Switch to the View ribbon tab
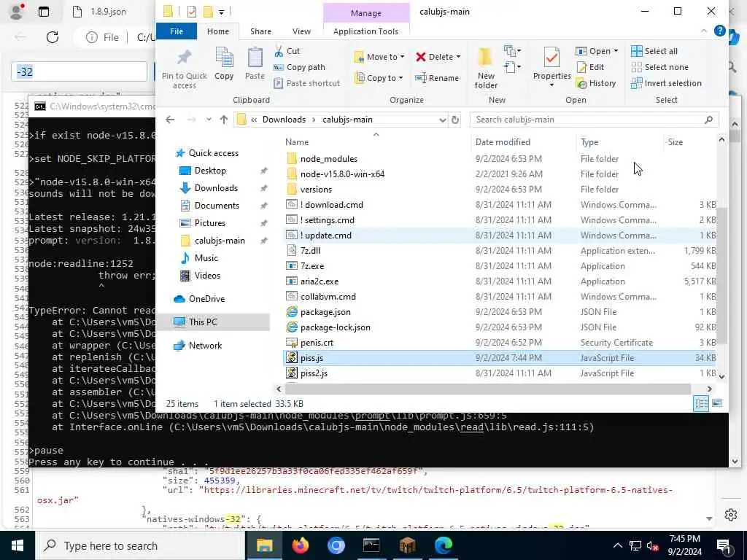This screenshot has width=747, height=560. (x=301, y=31)
